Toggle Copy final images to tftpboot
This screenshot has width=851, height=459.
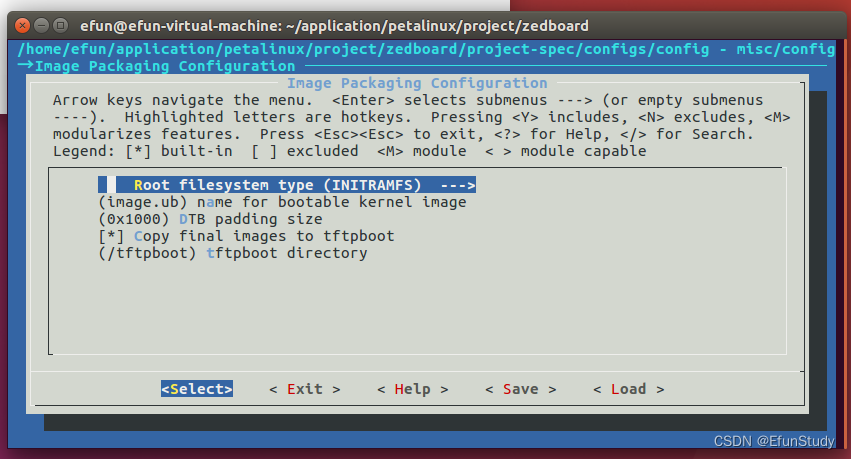pos(246,236)
